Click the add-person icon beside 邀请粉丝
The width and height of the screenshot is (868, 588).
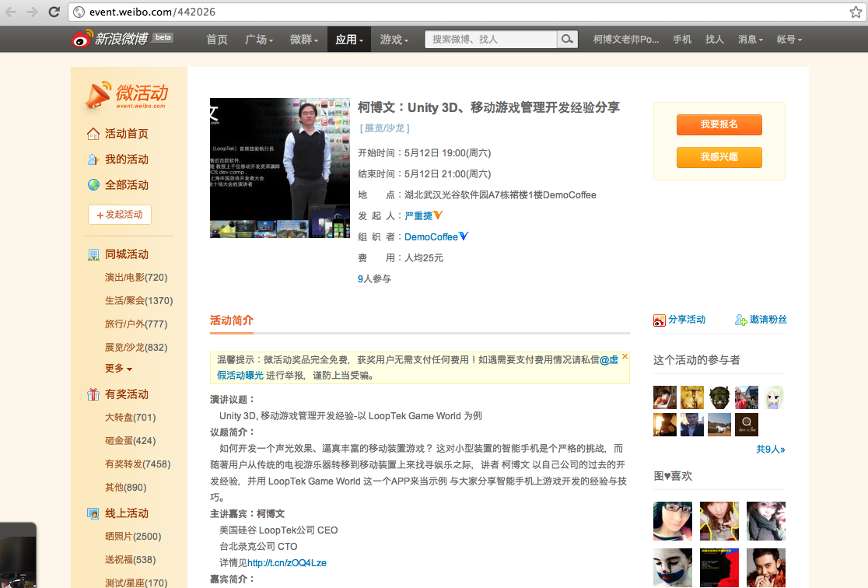point(740,320)
